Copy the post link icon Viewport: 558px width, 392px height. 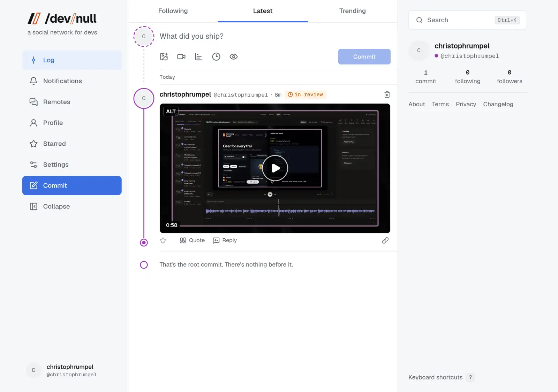[x=385, y=240]
